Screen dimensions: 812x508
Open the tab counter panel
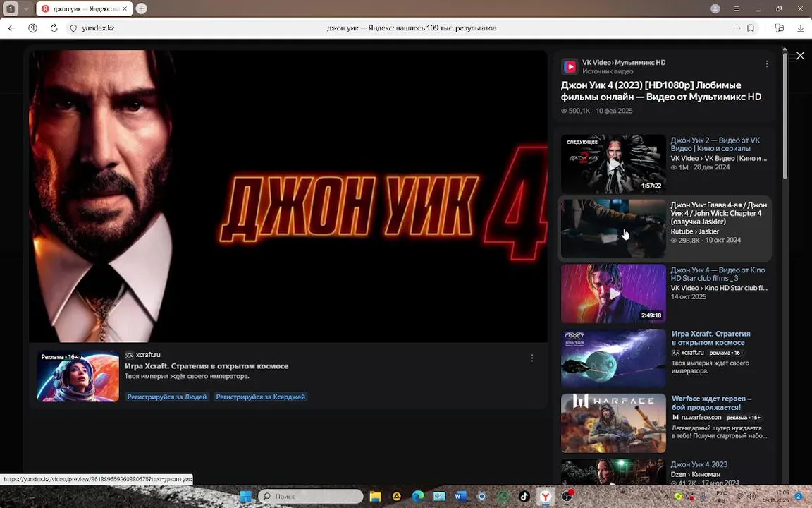pos(11,8)
